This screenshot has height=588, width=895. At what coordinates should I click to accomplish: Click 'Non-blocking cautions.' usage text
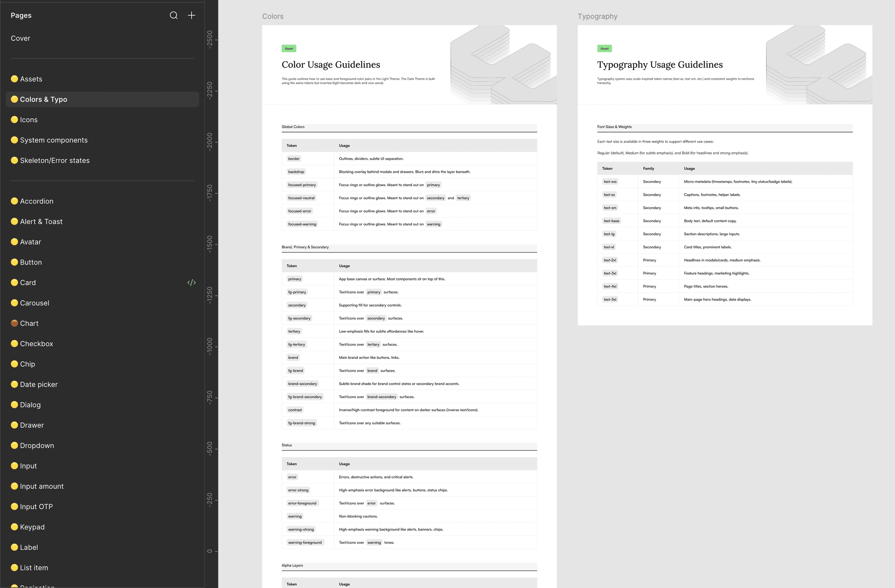pos(358,517)
